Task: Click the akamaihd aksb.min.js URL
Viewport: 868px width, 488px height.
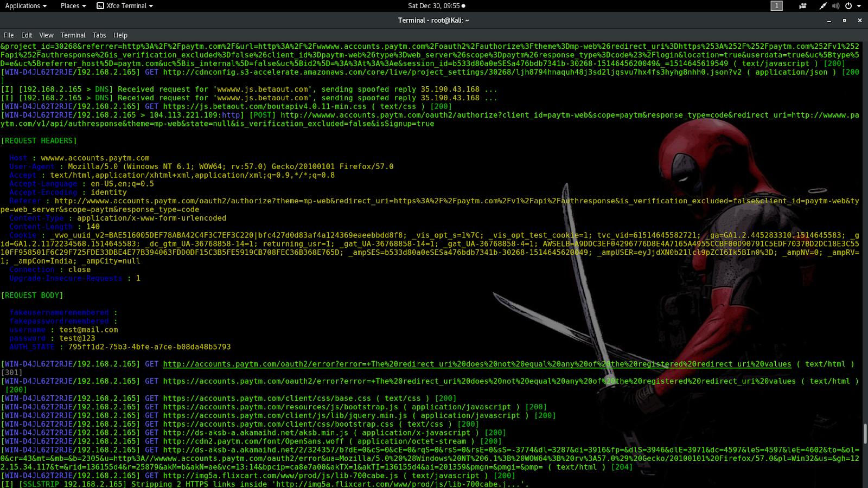Action: 256,433
